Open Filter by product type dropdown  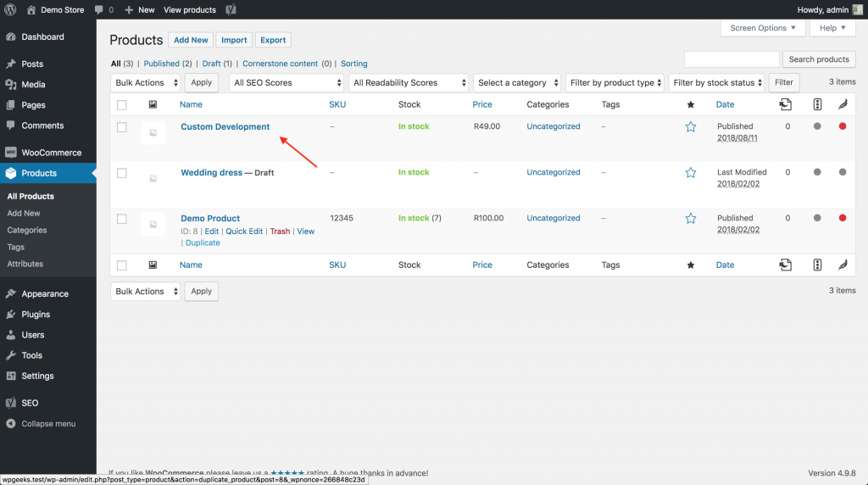[x=615, y=82]
